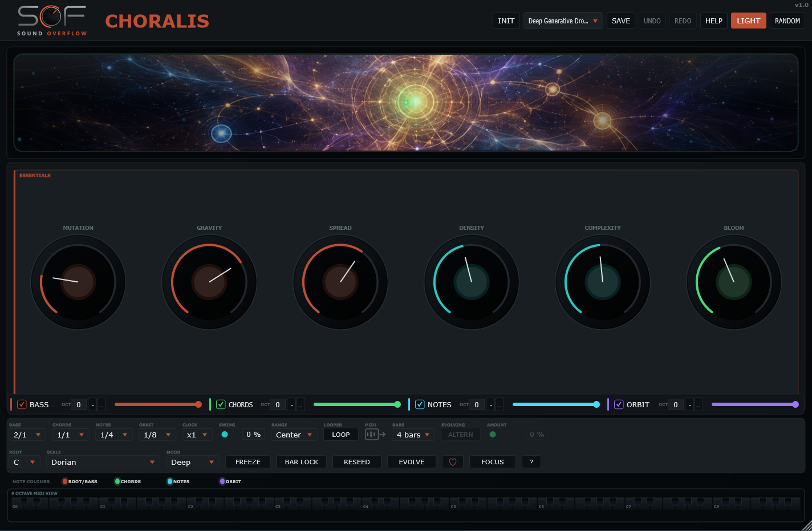Click the Mutation knob

[x=78, y=282]
